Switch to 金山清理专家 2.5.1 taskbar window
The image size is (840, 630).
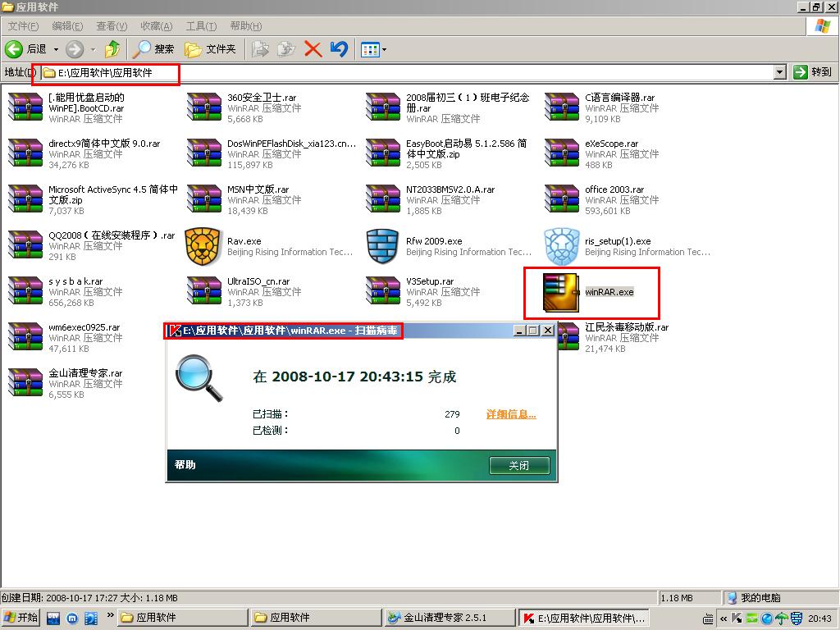tap(449, 618)
